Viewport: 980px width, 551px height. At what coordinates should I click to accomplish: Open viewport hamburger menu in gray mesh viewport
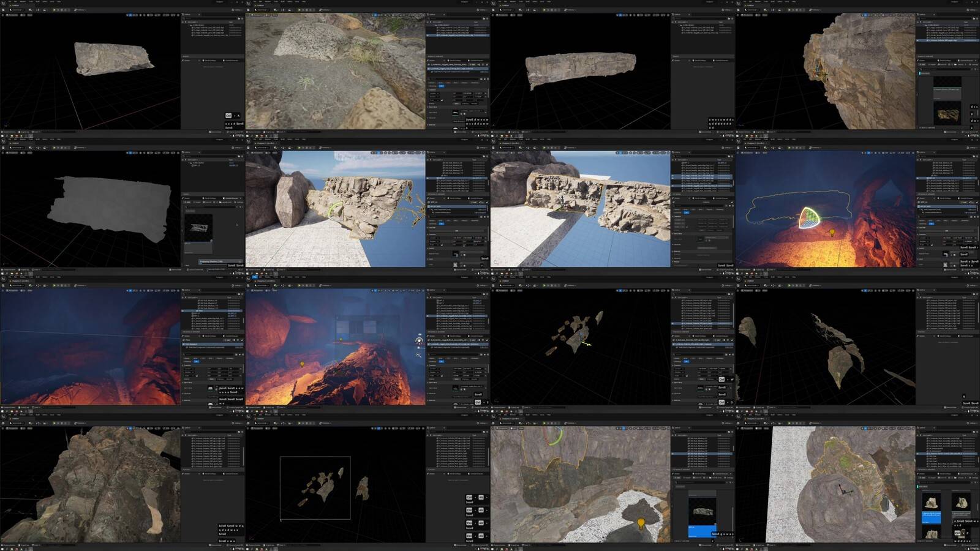click(3, 152)
